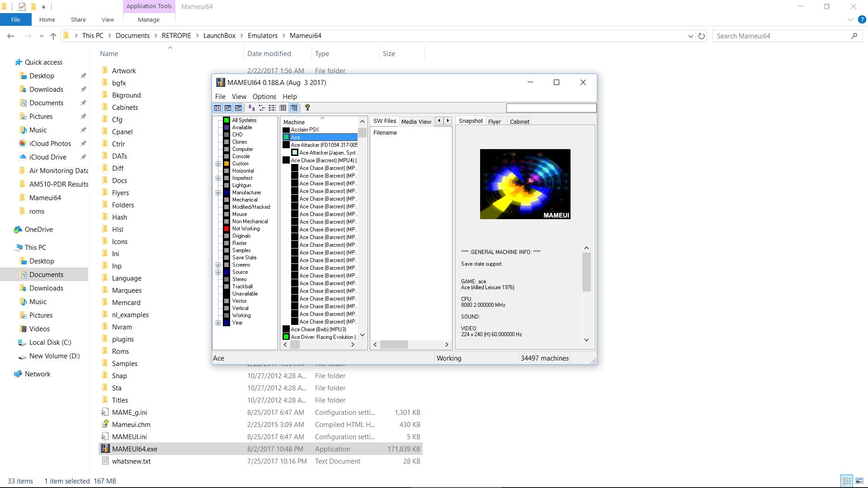This screenshot has width=868, height=488.
Task: Switch to small icons view
Action: pyautogui.click(x=262, y=108)
